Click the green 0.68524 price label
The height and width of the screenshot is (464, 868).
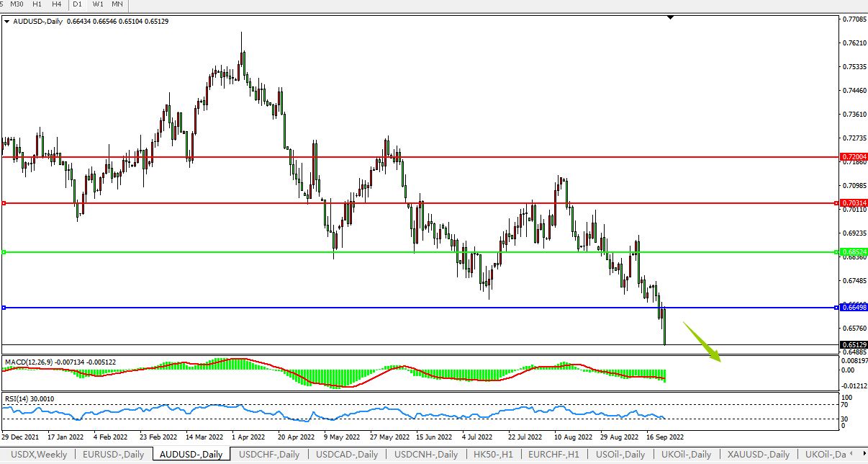click(854, 251)
